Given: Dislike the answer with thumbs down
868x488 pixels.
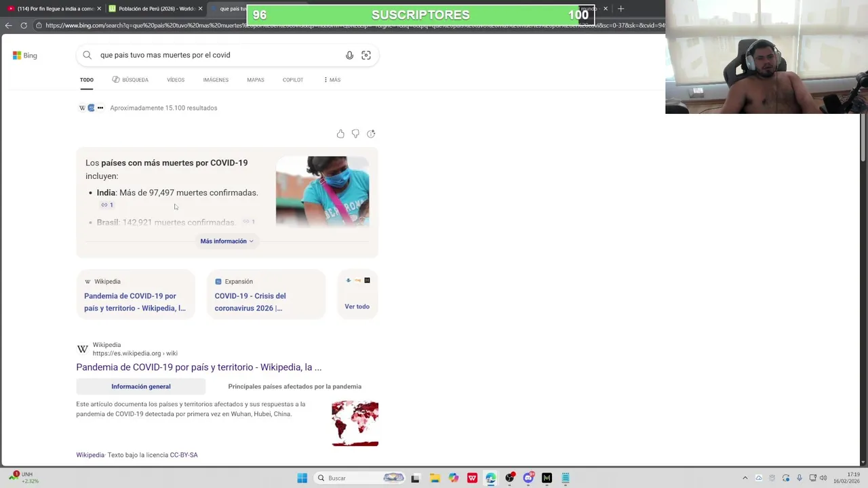Looking at the screenshot, I should click(355, 134).
